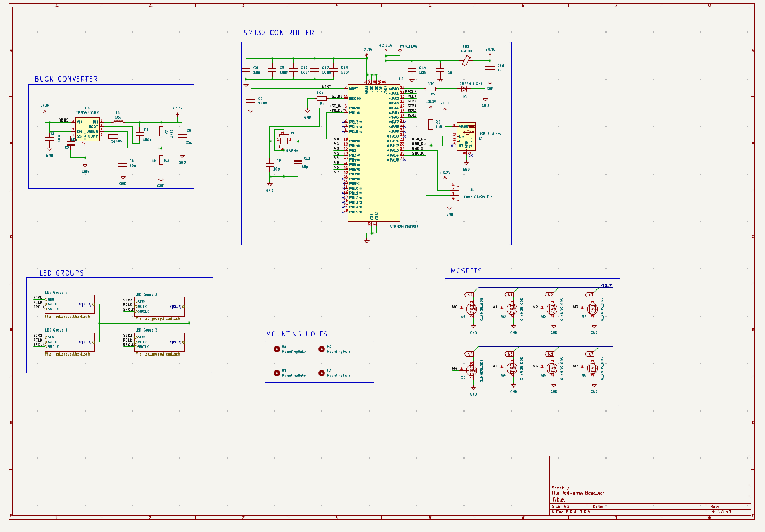Select MOSFET Q8 transistor symbol
The width and height of the screenshot is (765, 532).
click(592, 367)
